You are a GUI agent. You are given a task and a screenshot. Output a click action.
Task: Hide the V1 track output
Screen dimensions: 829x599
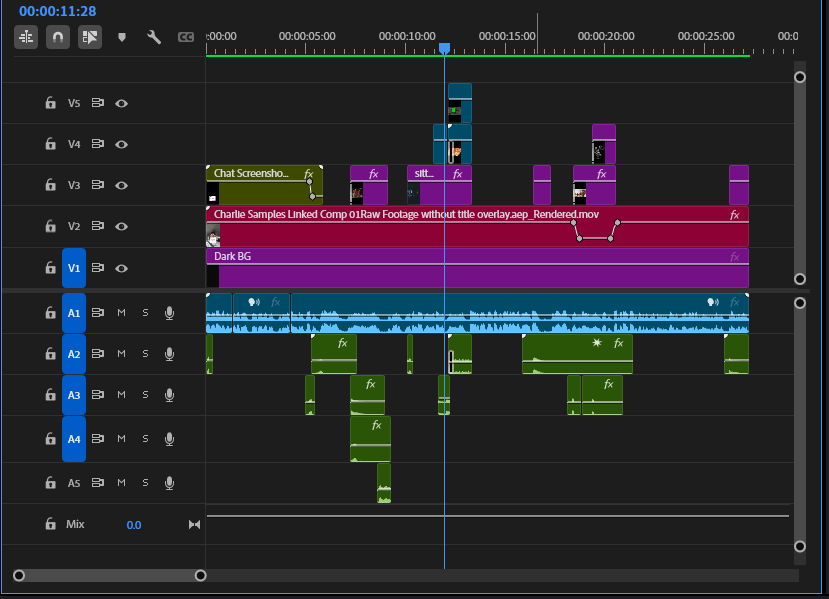pos(122,269)
